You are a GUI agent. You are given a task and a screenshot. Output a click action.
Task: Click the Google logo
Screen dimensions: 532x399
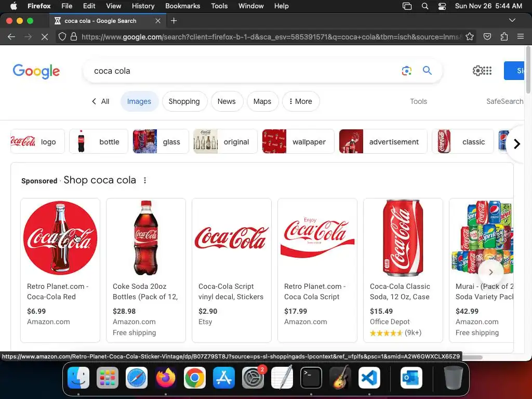pos(36,71)
